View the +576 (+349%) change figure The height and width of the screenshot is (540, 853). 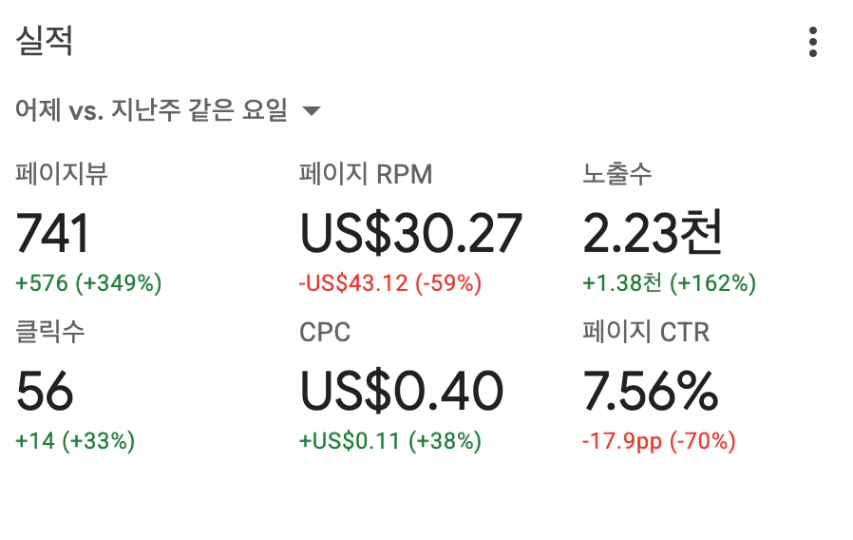point(89,283)
